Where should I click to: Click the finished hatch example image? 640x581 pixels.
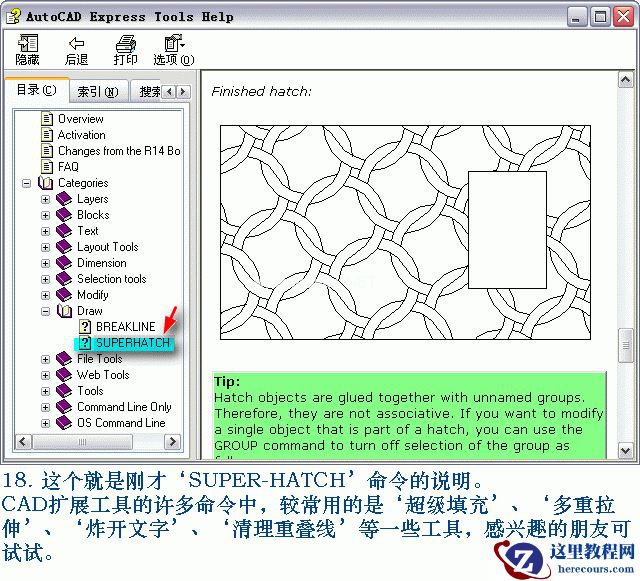[405, 232]
